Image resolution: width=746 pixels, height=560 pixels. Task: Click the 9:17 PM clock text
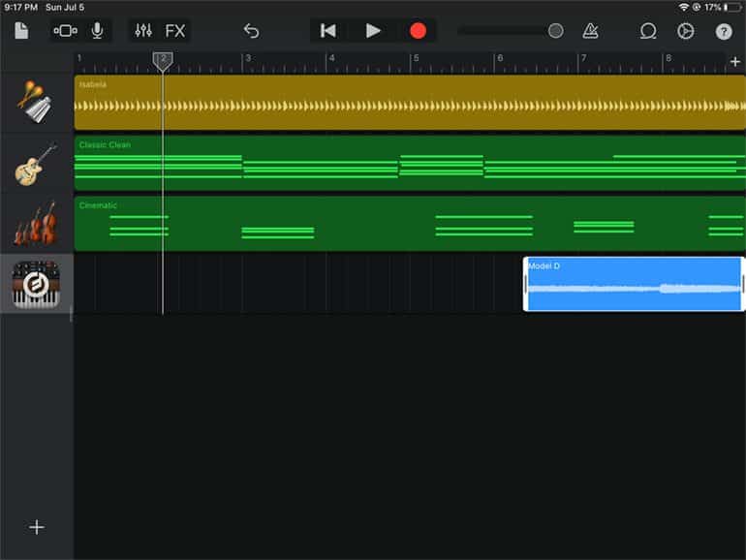click(x=21, y=7)
